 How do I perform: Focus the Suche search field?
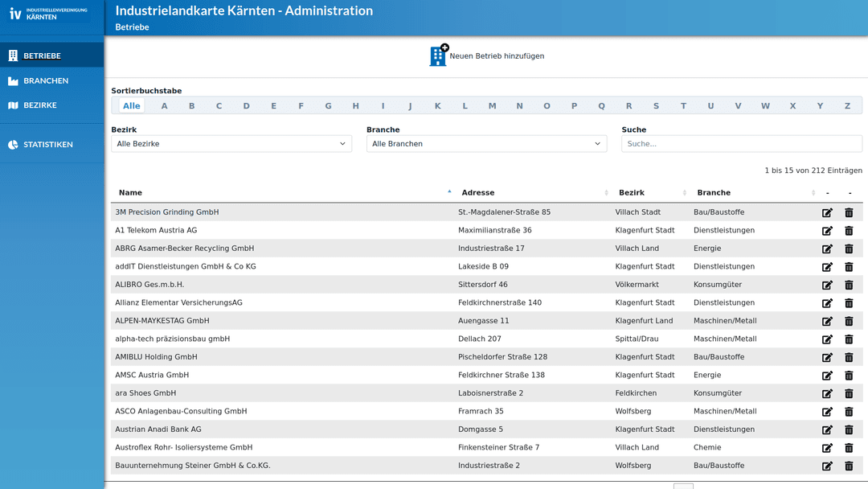coord(742,143)
